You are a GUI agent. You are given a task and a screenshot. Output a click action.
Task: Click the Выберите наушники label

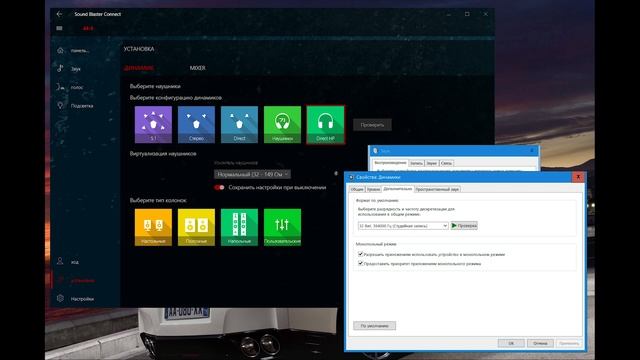click(x=155, y=86)
